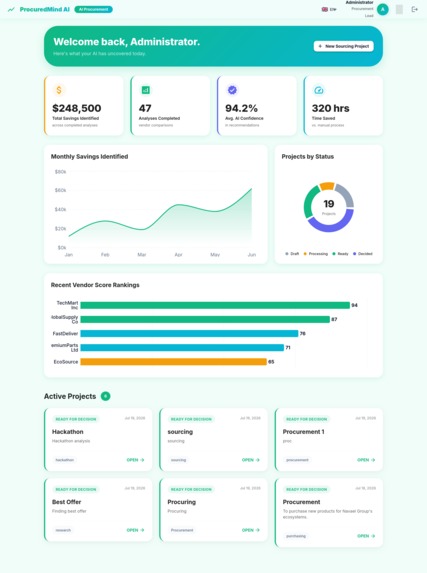Open the Procuring project via OPEN link
Image resolution: width=427 pixels, height=573 pixels.
point(251,530)
